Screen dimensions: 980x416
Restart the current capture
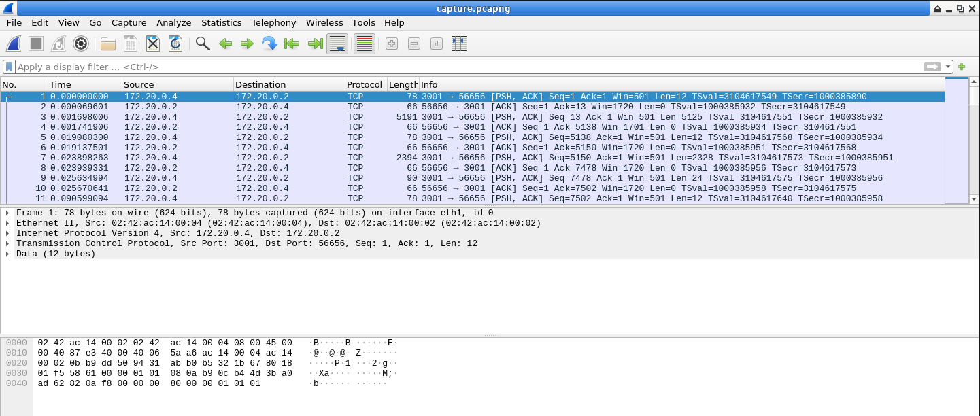click(58, 43)
